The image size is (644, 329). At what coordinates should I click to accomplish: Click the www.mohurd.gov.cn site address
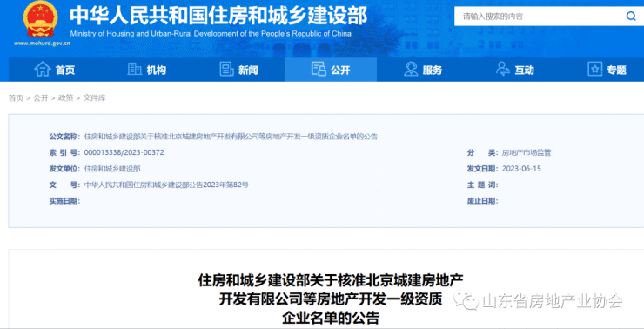(x=42, y=43)
